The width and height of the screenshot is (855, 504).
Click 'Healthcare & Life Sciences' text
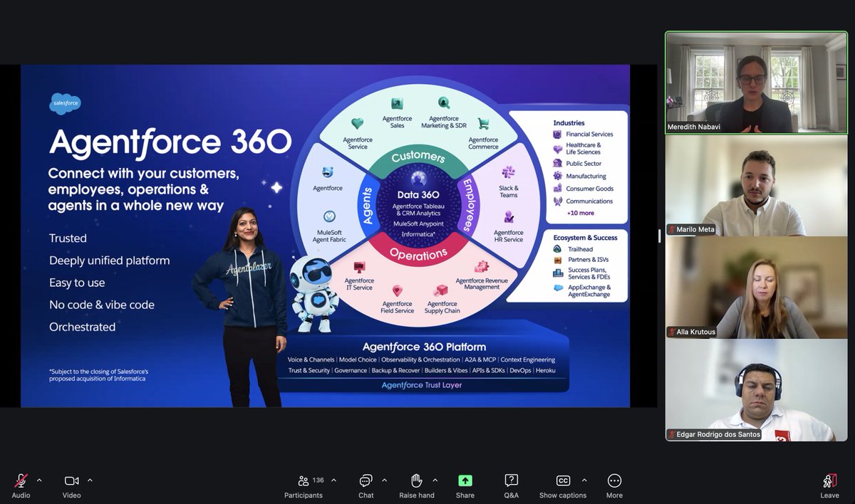(x=584, y=149)
